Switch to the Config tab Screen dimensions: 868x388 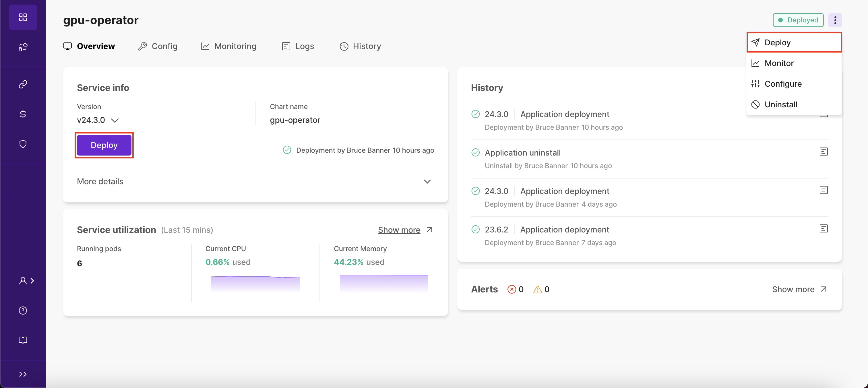click(158, 46)
